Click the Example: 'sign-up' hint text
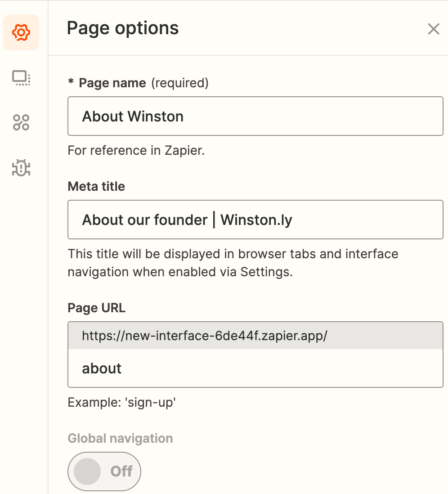The width and height of the screenshot is (448, 494). (x=121, y=402)
